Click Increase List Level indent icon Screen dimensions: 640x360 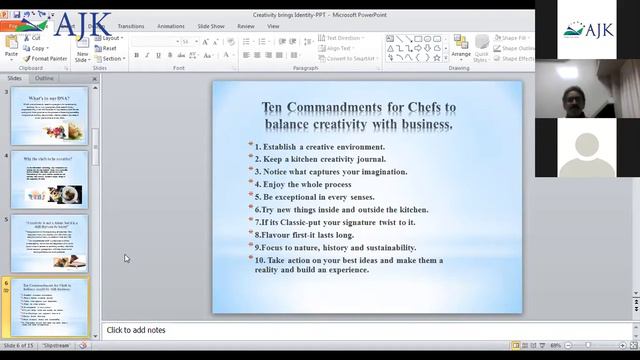293,42
